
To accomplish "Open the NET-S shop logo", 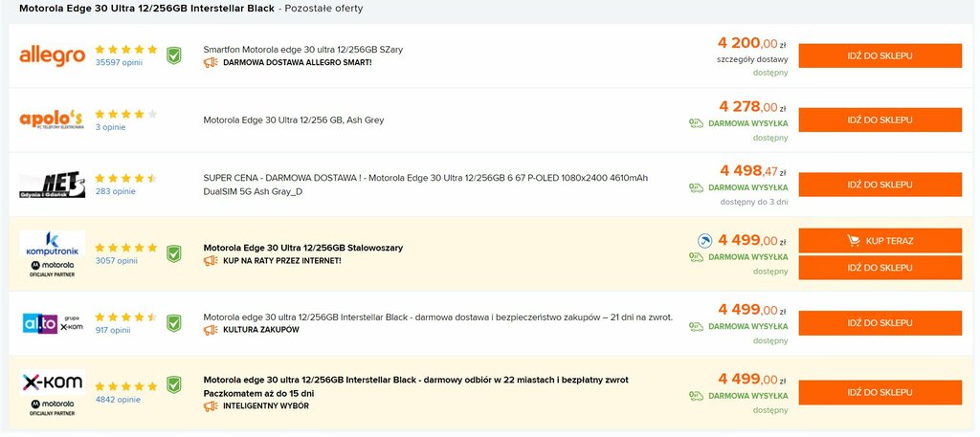I will (x=52, y=185).
